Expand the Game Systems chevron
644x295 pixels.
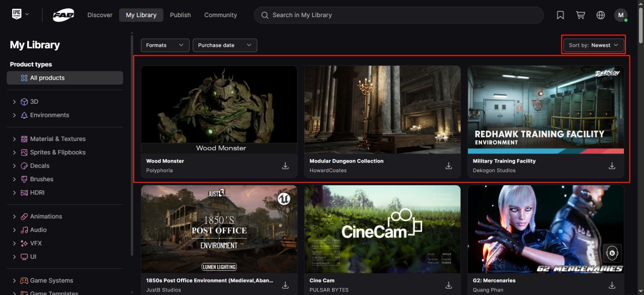(x=14, y=280)
